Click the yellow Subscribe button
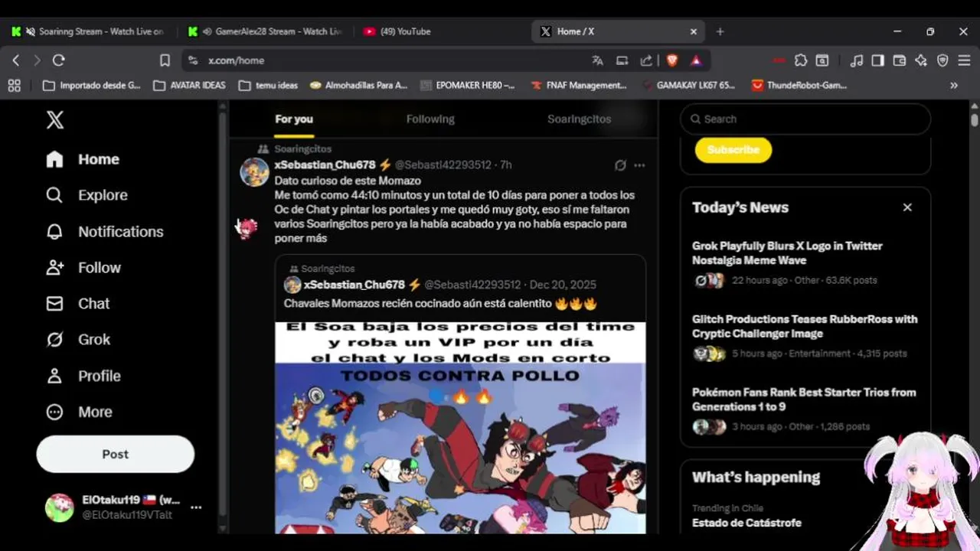The width and height of the screenshot is (980, 551). [733, 149]
